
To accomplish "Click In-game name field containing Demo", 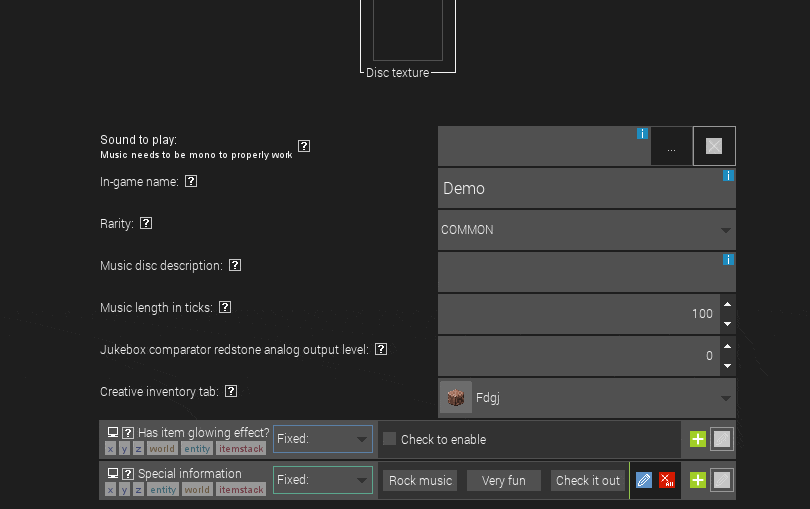I will point(587,188).
